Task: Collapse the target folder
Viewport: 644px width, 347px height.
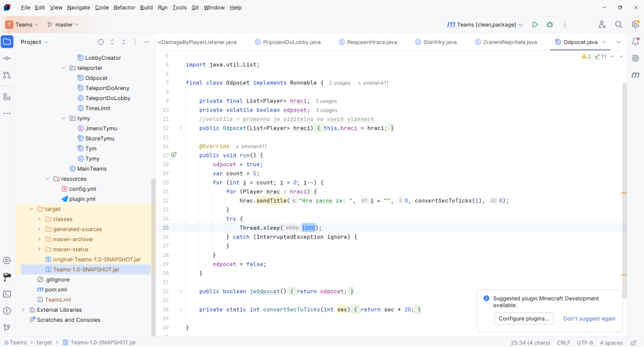Action: click(31, 209)
